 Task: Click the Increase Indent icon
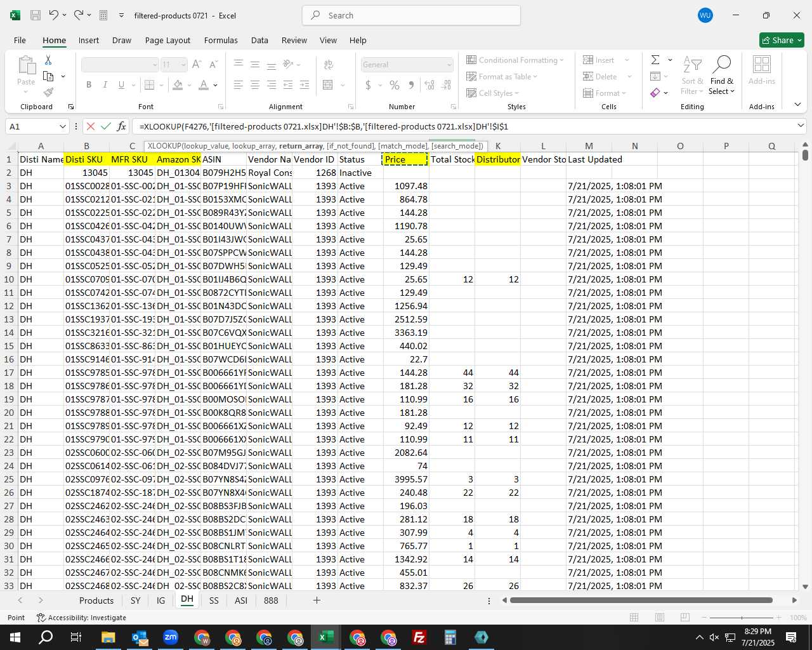(x=304, y=84)
